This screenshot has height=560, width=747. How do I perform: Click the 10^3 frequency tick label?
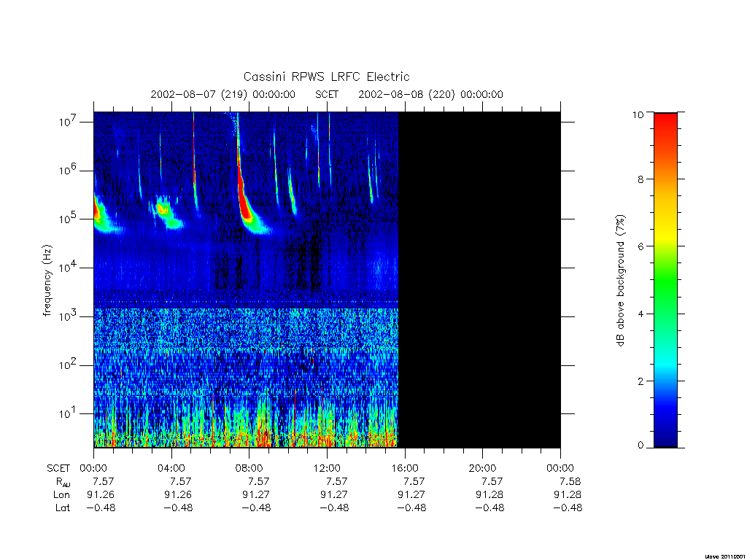tap(68, 316)
